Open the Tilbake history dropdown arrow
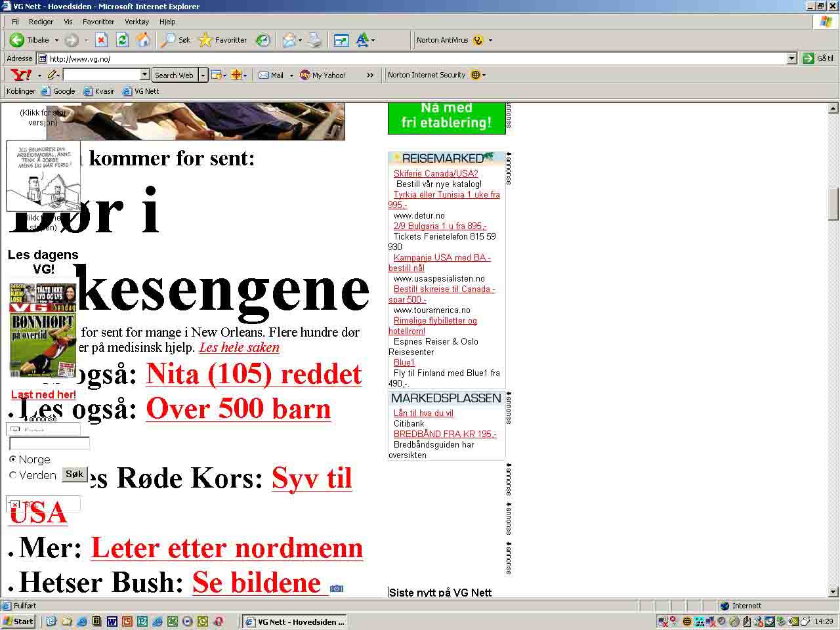840x630 pixels. point(56,40)
